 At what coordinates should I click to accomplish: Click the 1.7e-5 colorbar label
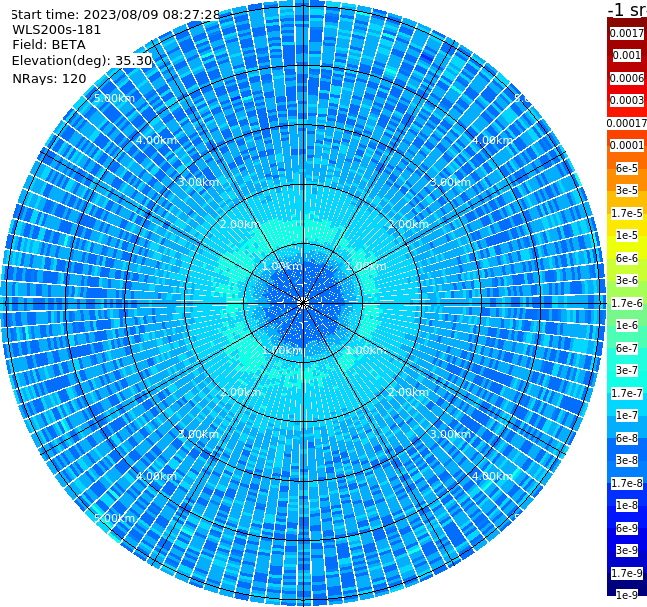coord(627,213)
